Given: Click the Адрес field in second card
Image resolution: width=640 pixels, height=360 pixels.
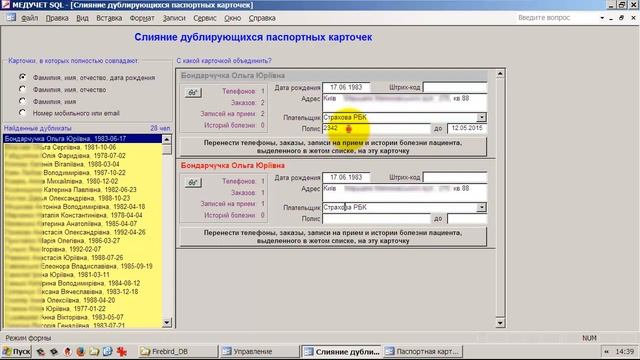Looking at the screenshot, I should [x=404, y=193].
